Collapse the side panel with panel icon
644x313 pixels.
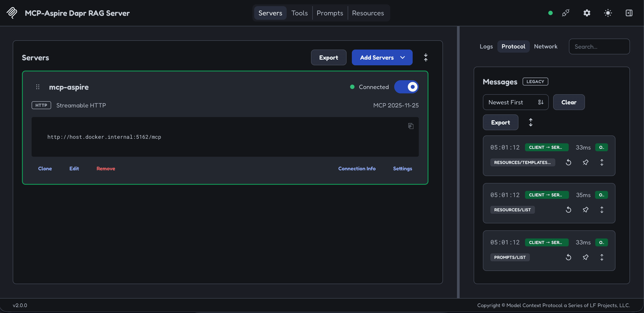point(629,13)
